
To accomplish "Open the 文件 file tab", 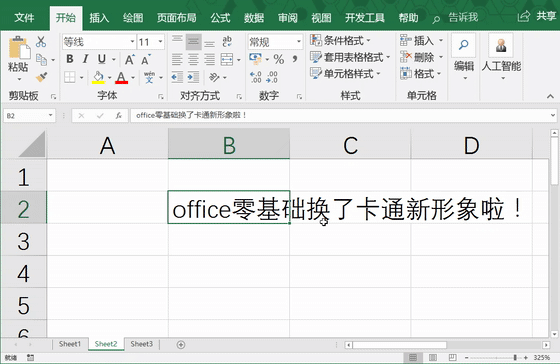I will pos(24,18).
